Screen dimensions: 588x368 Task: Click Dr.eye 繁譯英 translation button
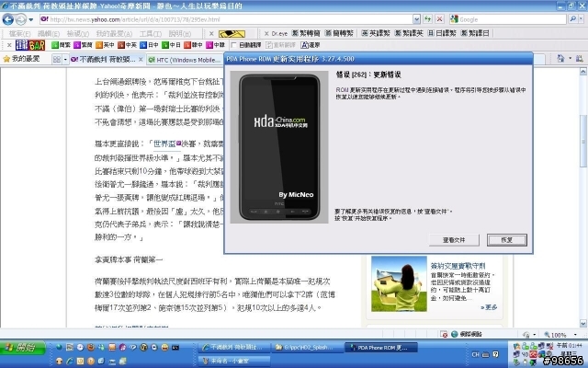409,33
